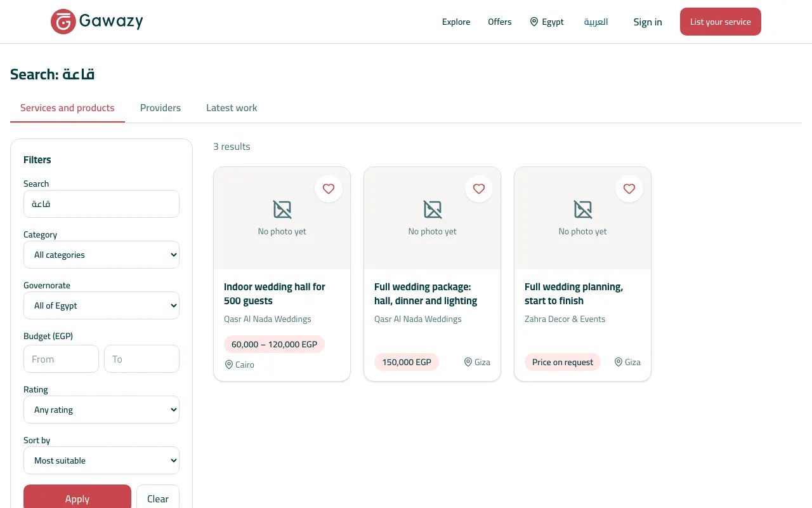Expand the Rating dropdown
The image size is (812, 508).
tap(101, 410)
